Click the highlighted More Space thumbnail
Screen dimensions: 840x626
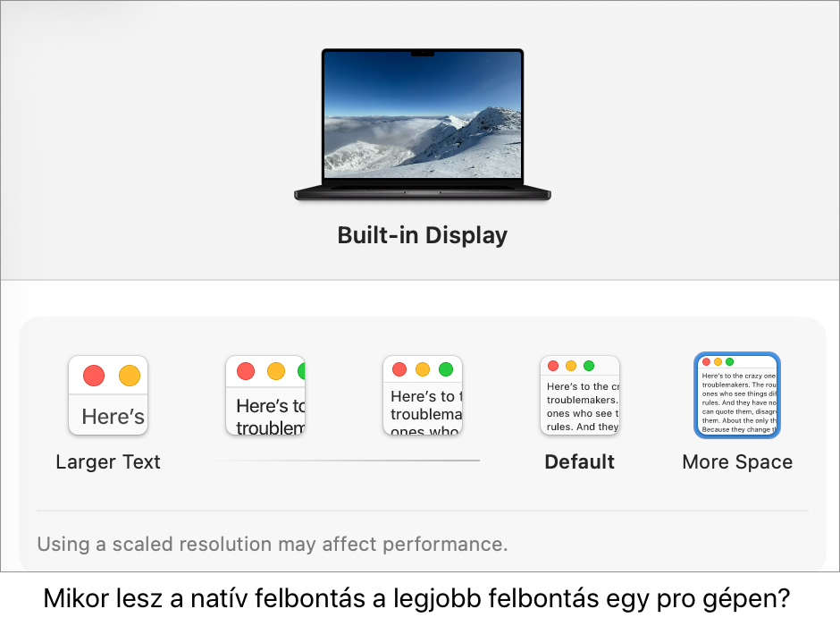[x=737, y=395]
